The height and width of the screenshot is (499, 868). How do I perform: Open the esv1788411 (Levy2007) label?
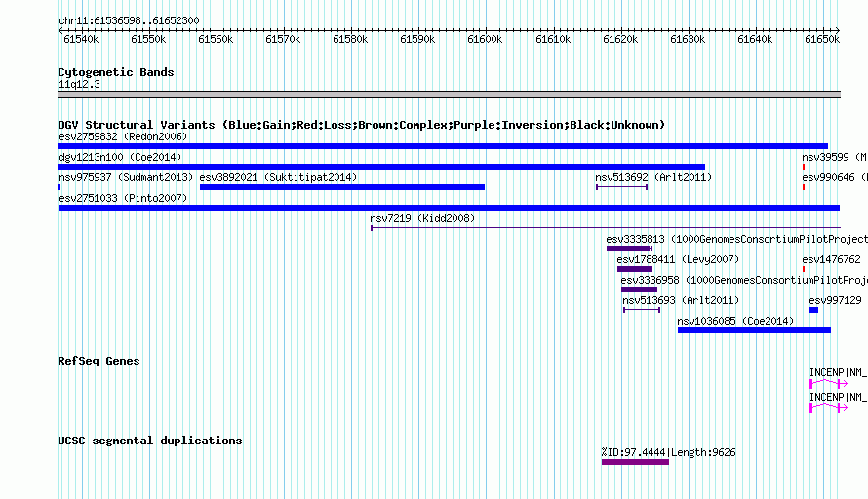(678, 259)
